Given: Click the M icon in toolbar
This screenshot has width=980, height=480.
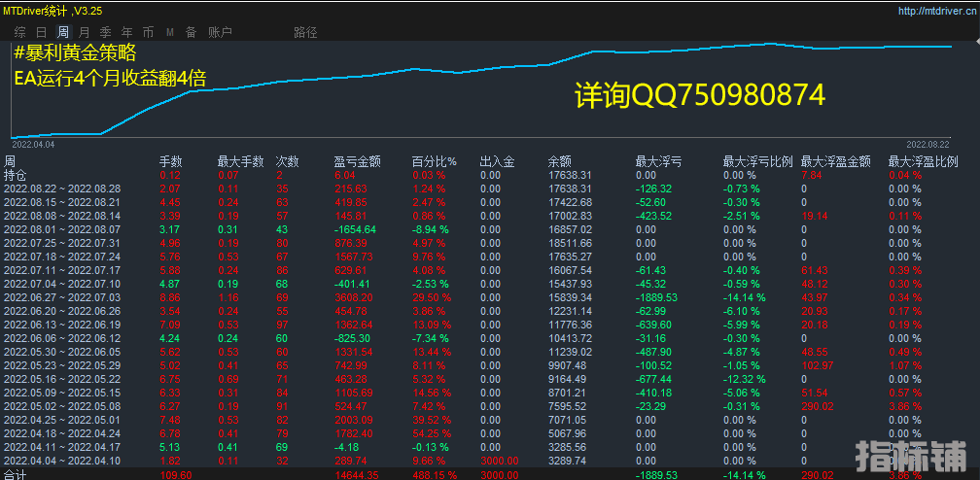Looking at the screenshot, I should point(170,32).
